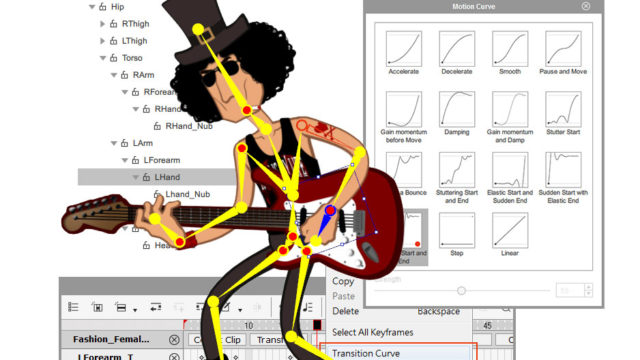Choose the Stutter Start curve

pos(563,109)
